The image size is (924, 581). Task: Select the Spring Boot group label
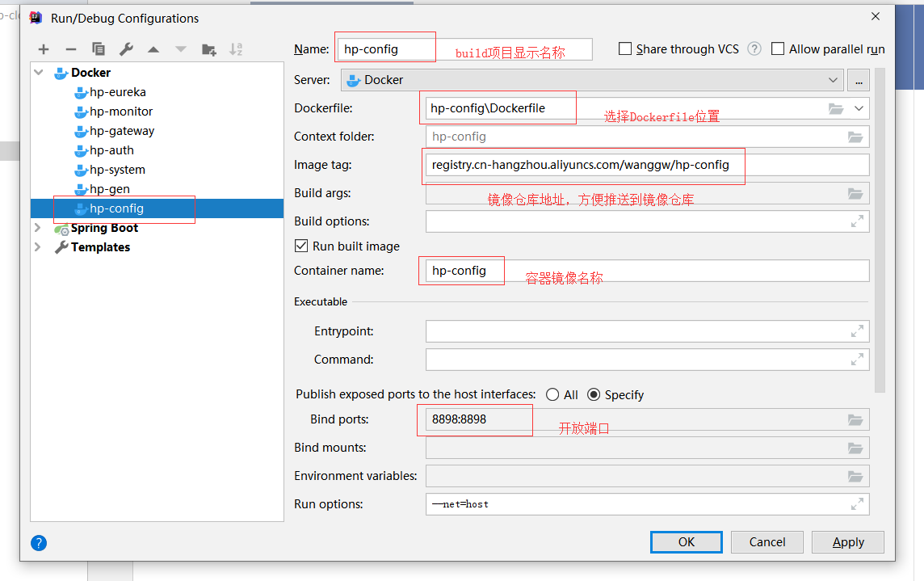[104, 228]
